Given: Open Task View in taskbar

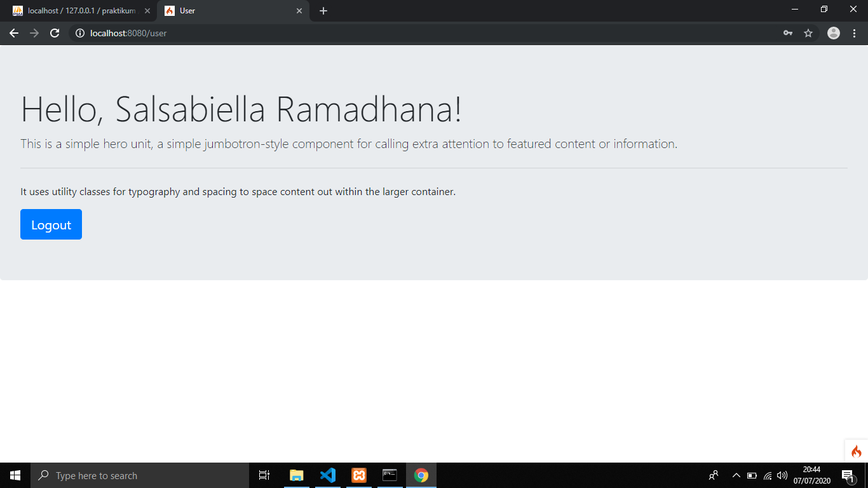Looking at the screenshot, I should click(264, 475).
